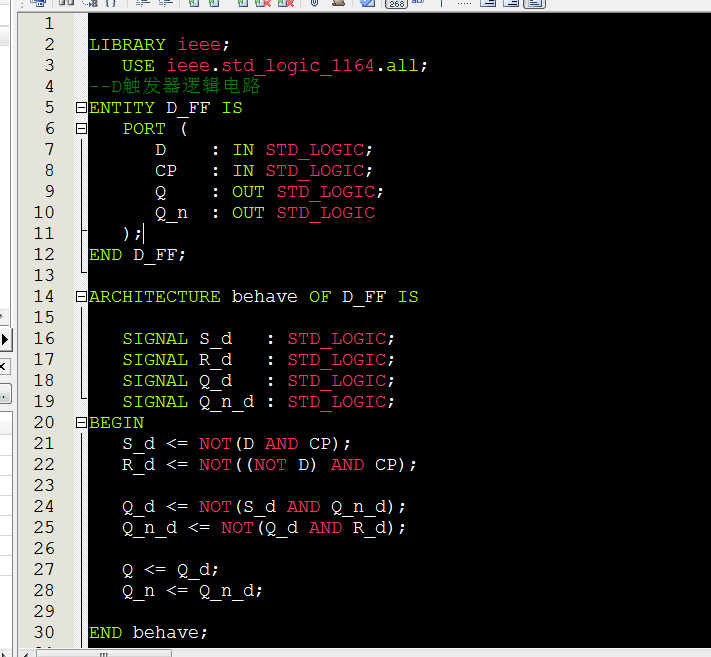Click the decrease indent toolbar icon
The height and width of the screenshot is (657, 711).
(x=165, y=3)
